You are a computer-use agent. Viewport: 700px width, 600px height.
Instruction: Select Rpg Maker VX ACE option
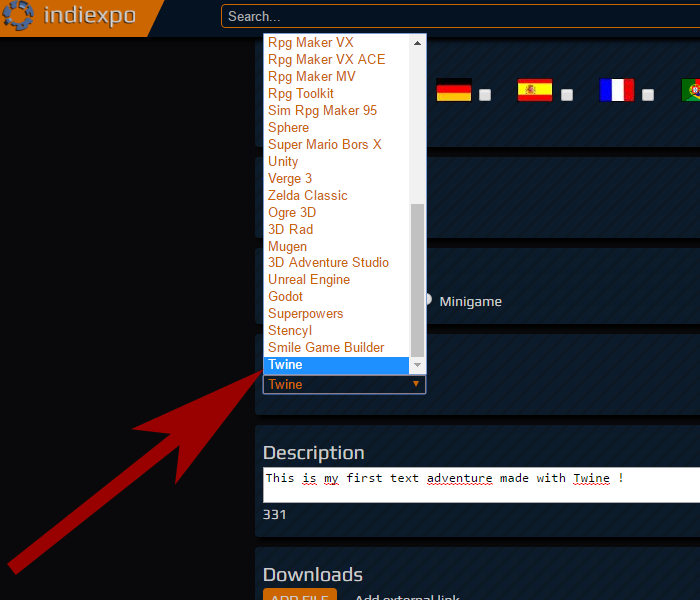[336, 59]
